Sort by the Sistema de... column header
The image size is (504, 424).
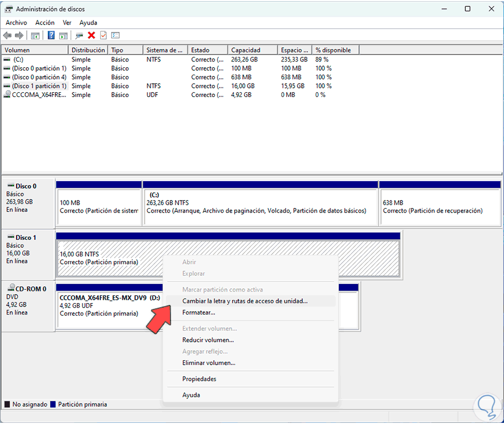pyautogui.click(x=165, y=50)
